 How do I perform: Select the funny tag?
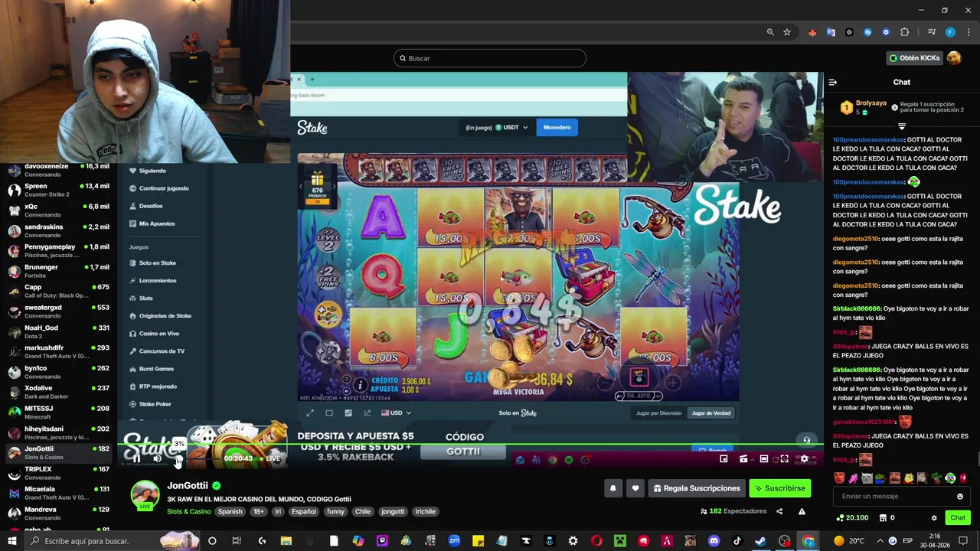(335, 511)
